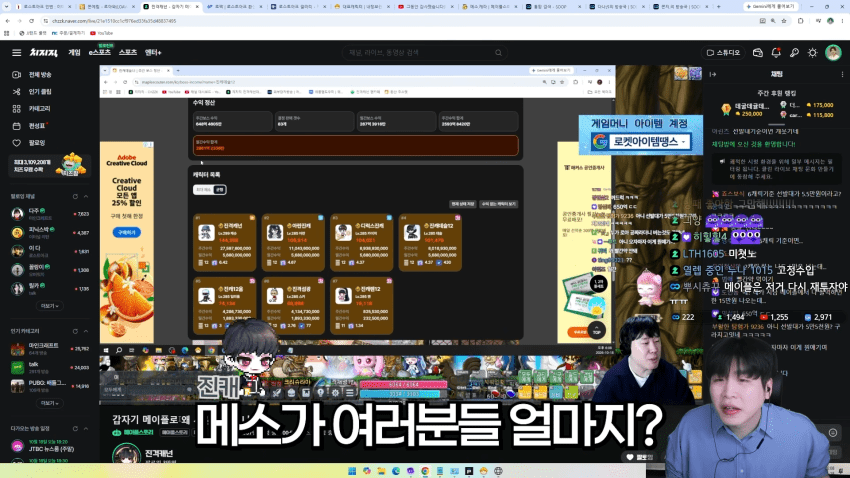The height and width of the screenshot is (478, 850).
Task: Refresh the 팔로잉 채널 list
Action: pos(75,196)
